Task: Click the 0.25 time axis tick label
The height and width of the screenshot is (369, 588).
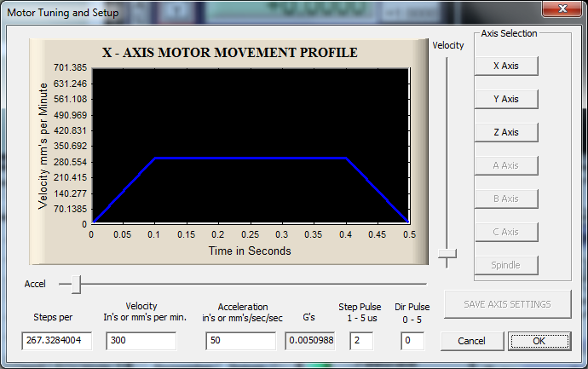Action: click(x=251, y=234)
